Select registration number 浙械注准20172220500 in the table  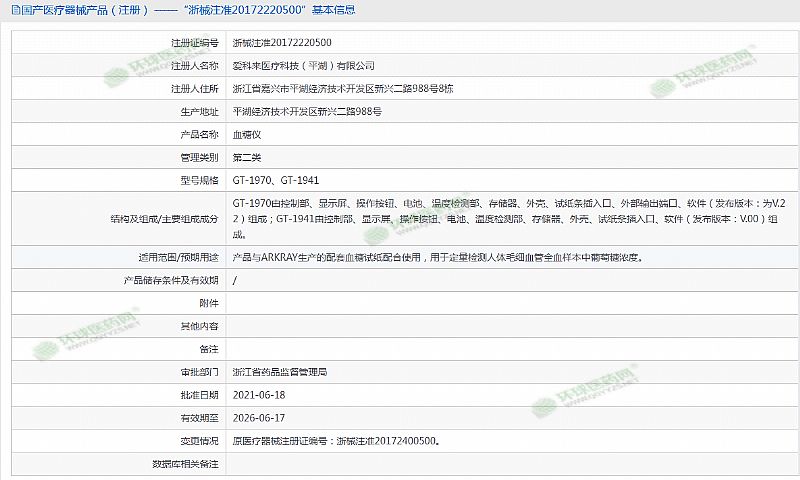(x=282, y=43)
